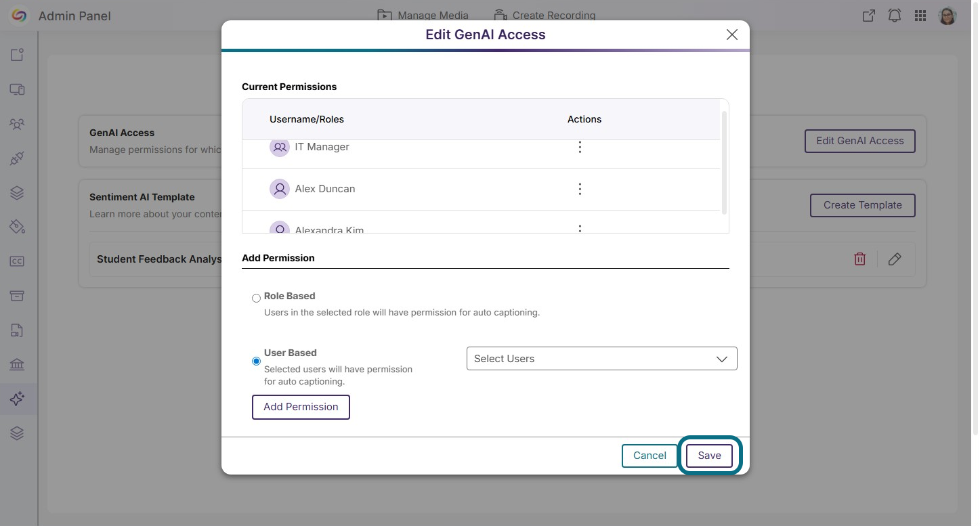Click the permissions list scrollbar

coord(725,163)
